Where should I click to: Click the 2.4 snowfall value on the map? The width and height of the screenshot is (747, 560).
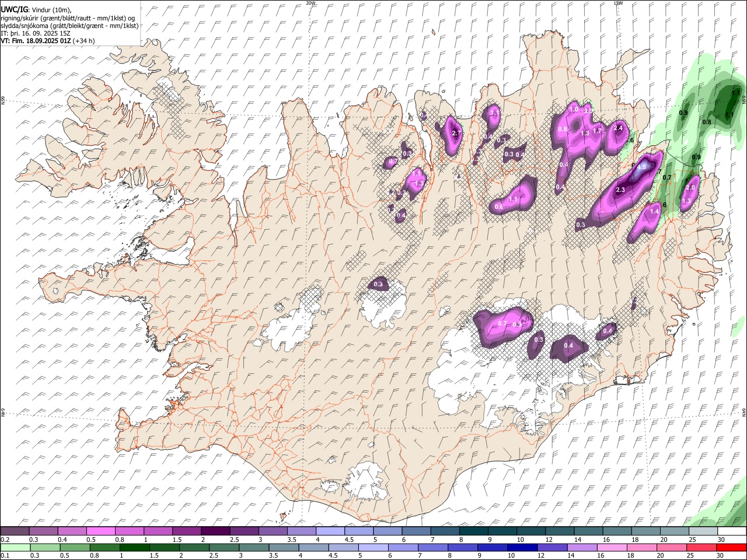(x=619, y=128)
